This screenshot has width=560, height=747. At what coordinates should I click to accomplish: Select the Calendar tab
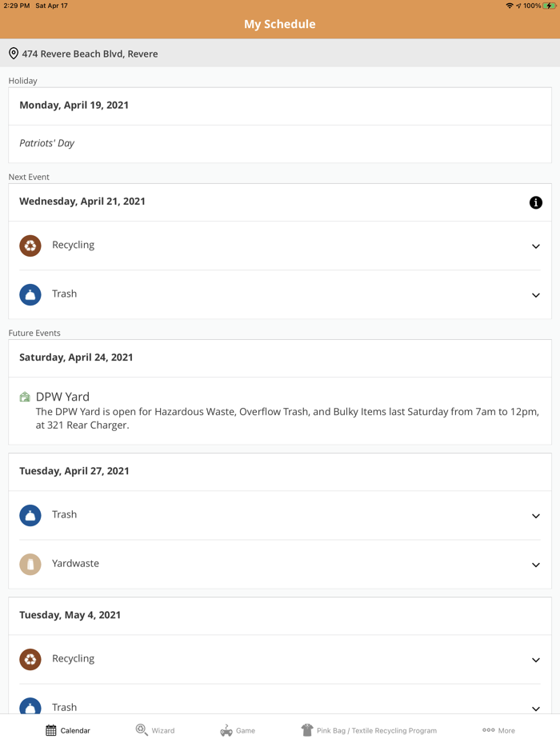coord(68,730)
